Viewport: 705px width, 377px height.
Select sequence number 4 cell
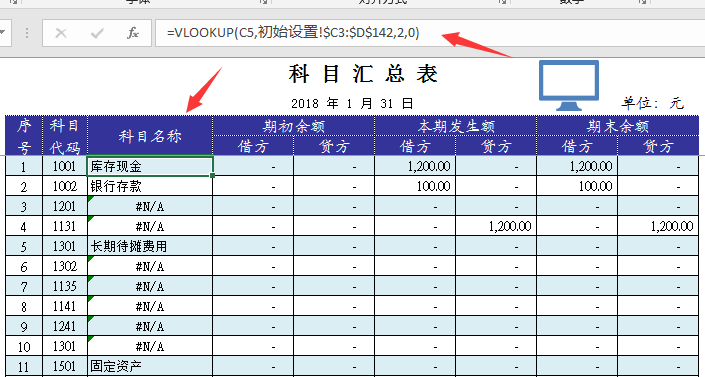(24, 226)
